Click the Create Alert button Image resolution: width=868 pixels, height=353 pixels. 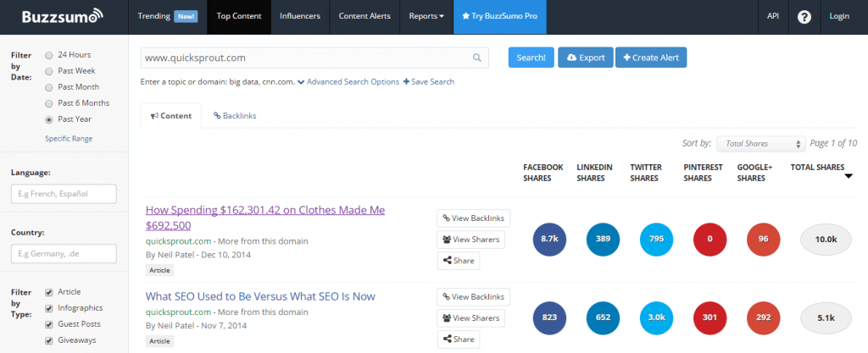click(651, 58)
